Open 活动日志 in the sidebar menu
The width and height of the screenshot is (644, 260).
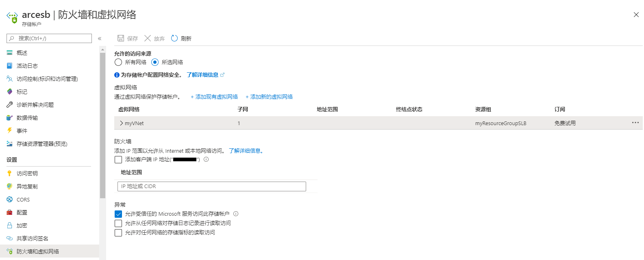(27, 66)
